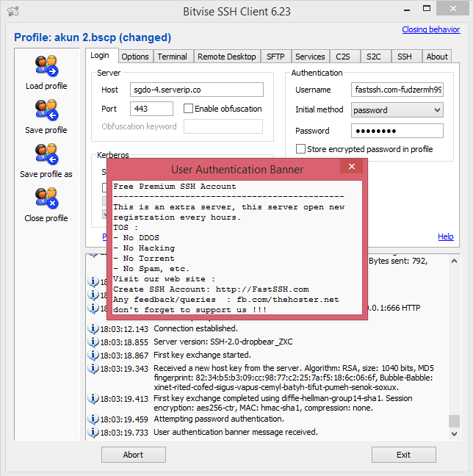
Task: Click the info icon beside the Server version entry
Action: pyautogui.click(x=93, y=342)
